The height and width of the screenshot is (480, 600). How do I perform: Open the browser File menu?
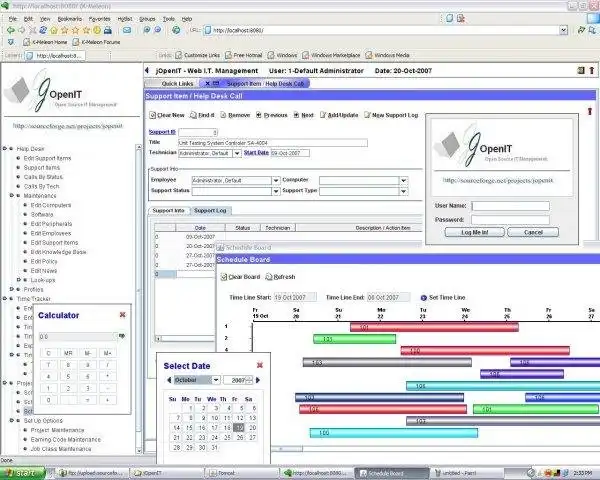[13, 19]
